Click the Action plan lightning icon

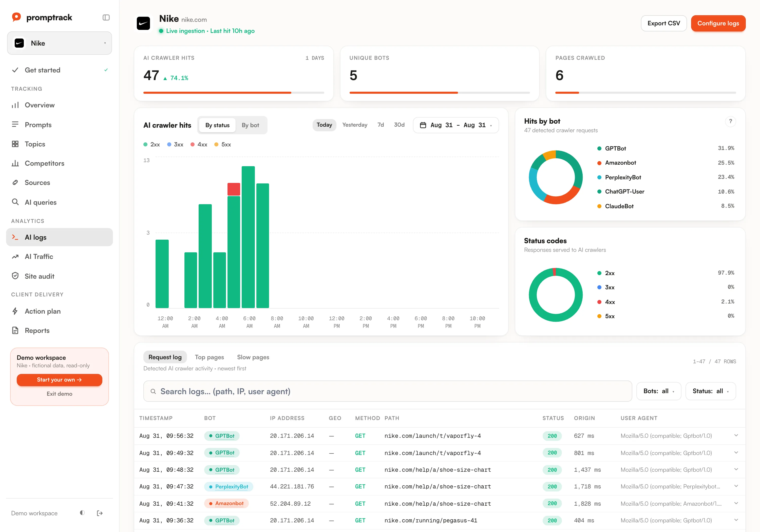coord(15,311)
